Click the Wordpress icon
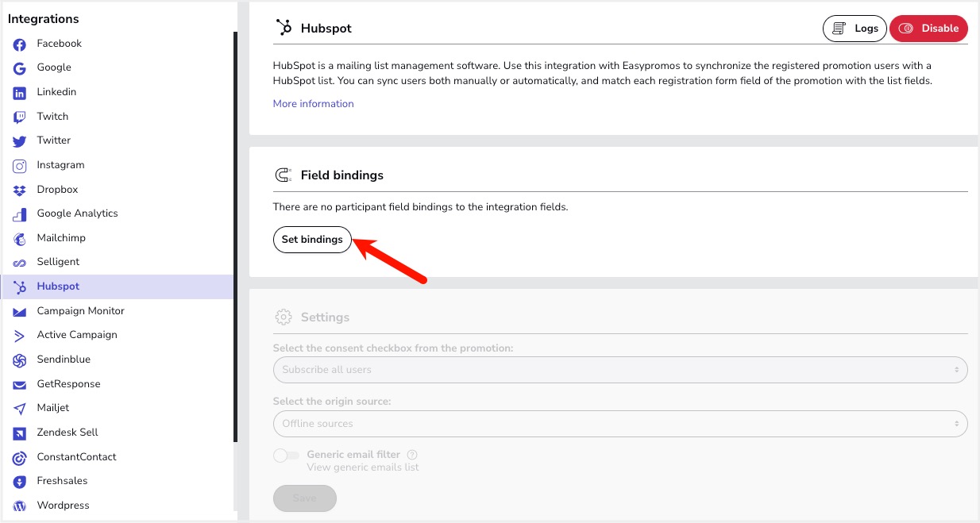This screenshot has height=523, width=980. [20, 506]
